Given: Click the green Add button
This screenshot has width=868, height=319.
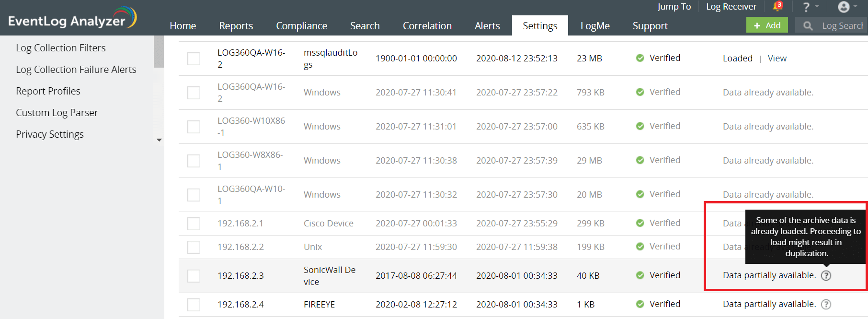Looking at the screenshot, I should [x=767, y=25].
